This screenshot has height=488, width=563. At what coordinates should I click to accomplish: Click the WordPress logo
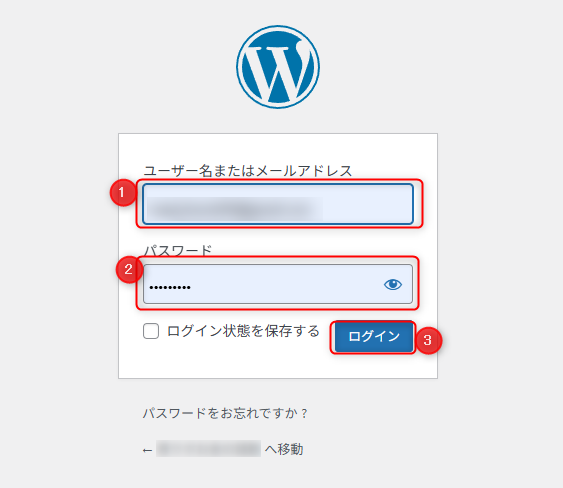[x=278, y=67]
